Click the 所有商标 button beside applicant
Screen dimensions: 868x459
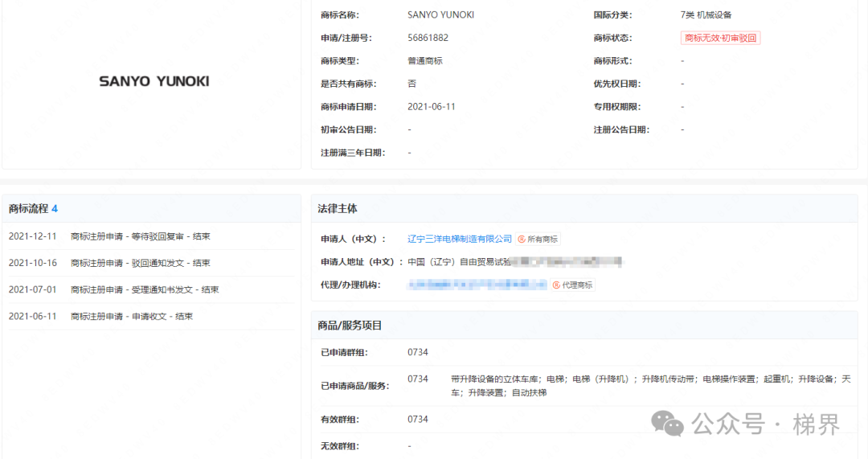coord(538,240)
